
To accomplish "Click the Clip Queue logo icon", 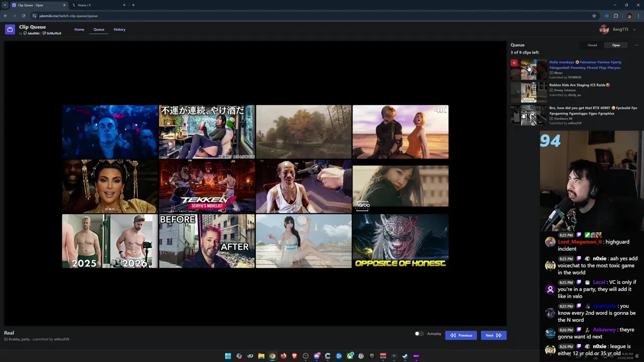I will pos(10,30).
